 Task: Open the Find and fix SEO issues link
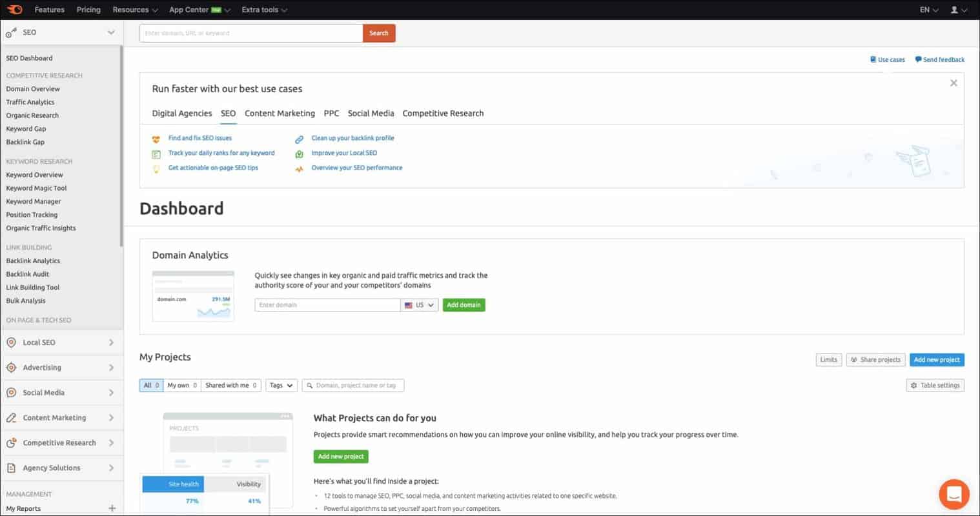click(x=200, y=138)
